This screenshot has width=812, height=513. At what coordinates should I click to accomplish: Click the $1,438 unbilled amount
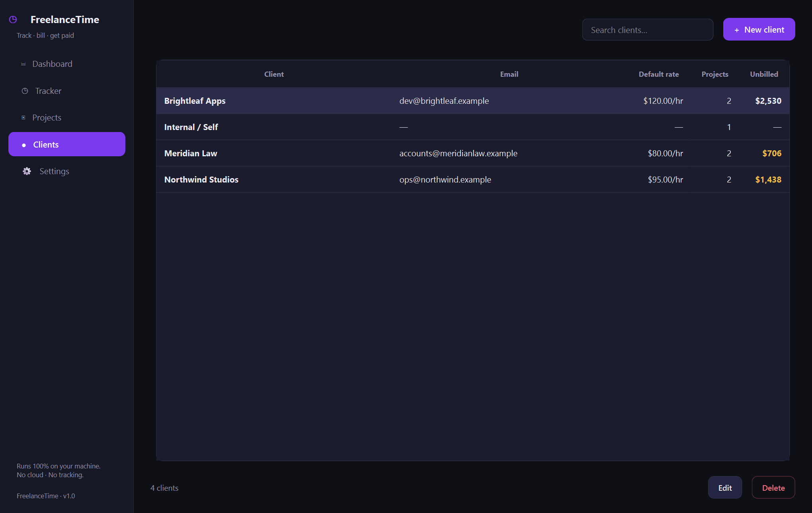[x=768, y=180]
